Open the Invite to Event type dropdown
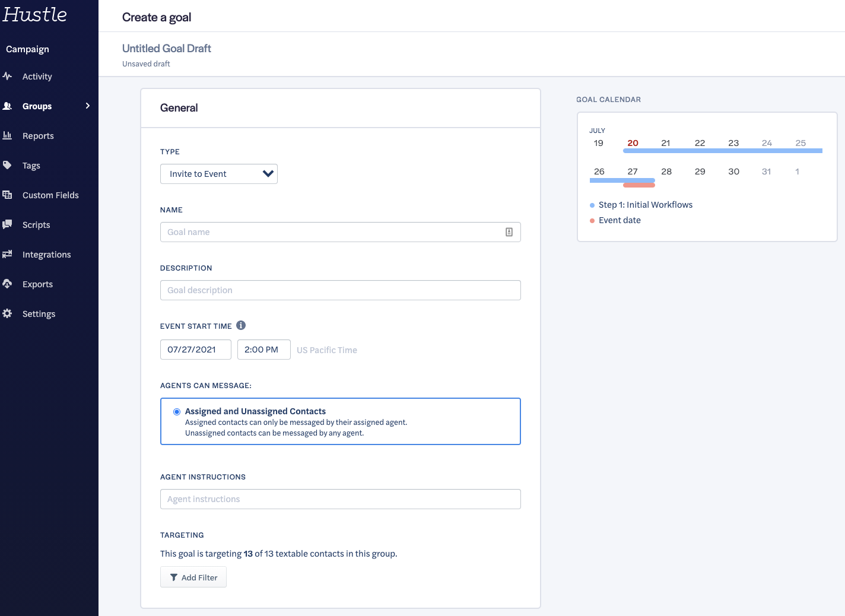 click(x=219, y=174)
